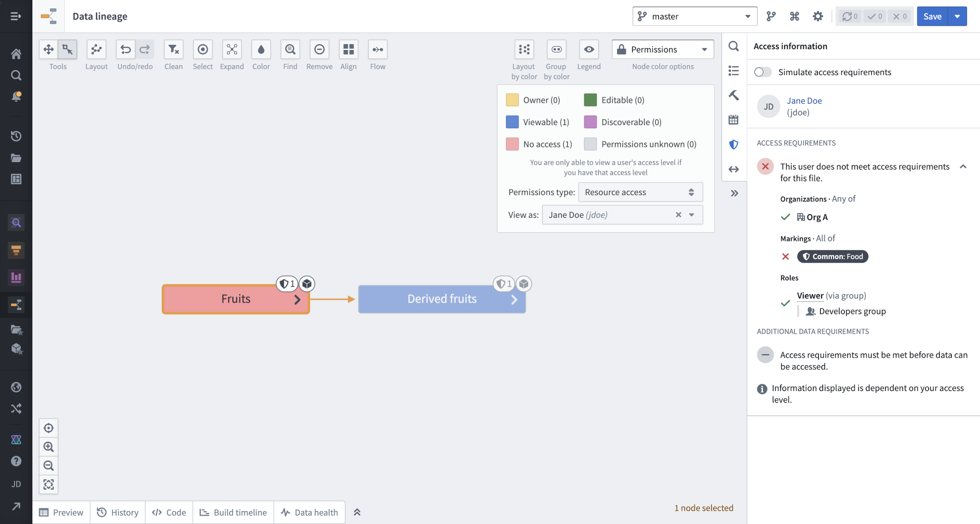Open the Permissions node color dropdown

pos(663,50)
